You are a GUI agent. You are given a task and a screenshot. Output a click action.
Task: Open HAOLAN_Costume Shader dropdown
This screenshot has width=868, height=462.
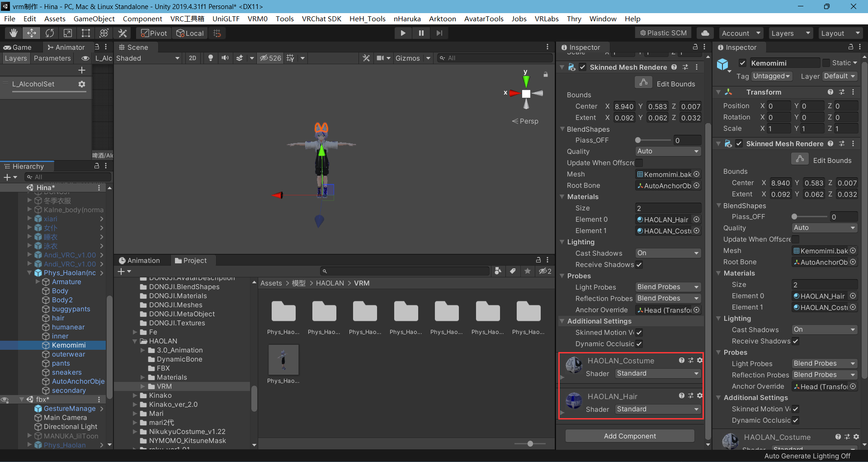658,373
